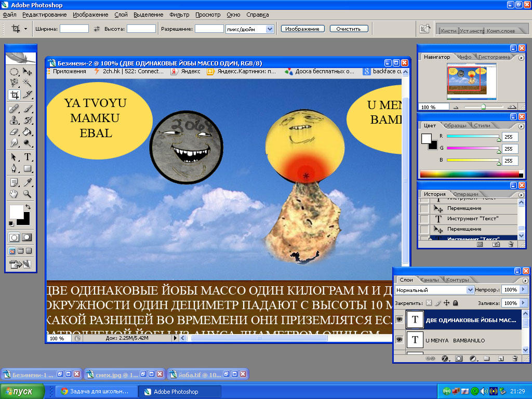Select the Clone Stamp tool
The image size is (532, 399).
[14, 120]
